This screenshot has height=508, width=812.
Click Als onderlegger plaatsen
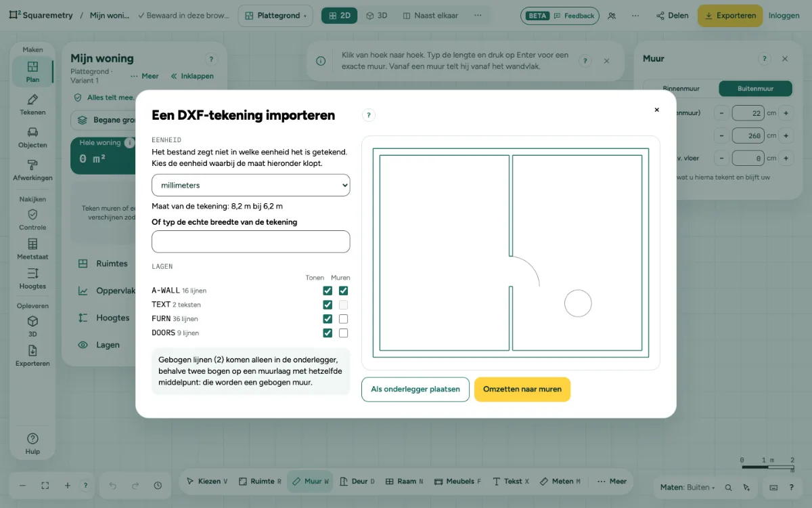415,389
